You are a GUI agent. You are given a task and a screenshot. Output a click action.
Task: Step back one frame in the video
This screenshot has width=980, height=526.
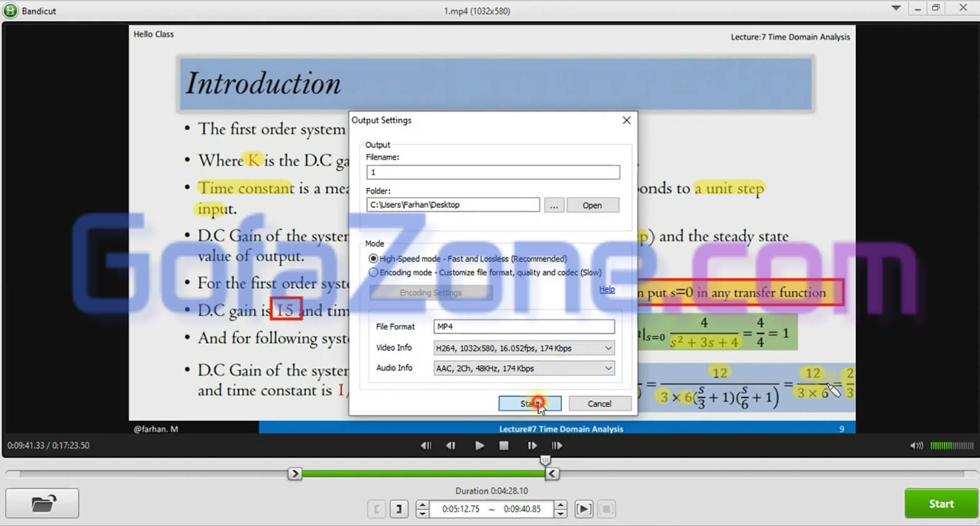[451, 446]
